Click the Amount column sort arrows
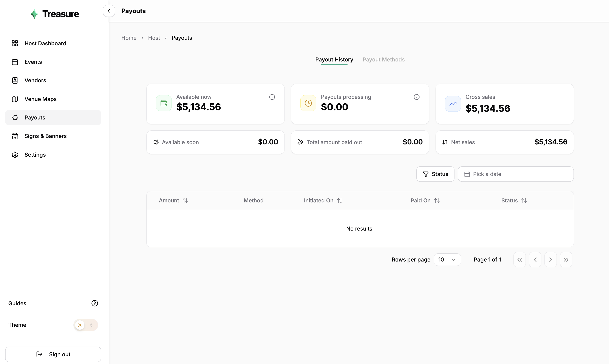The height and width of the screenshot is (364, 609). (x=185, y=201)
